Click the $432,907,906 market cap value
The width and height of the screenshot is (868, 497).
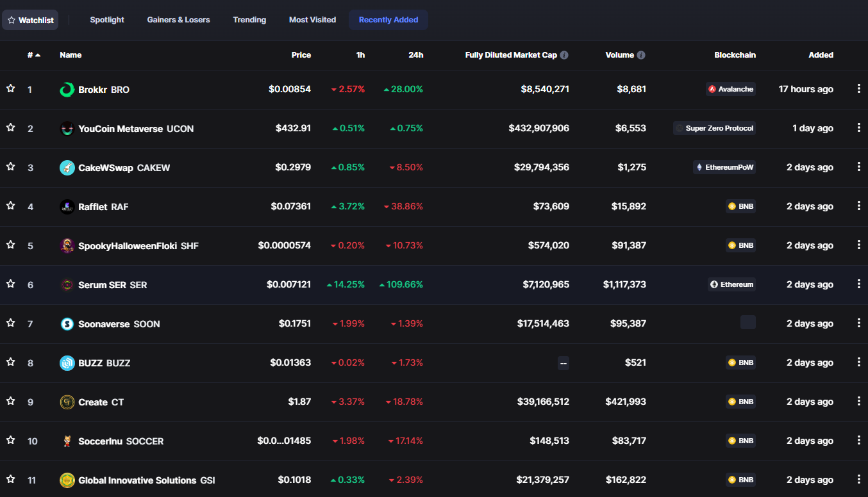[539, 128]
